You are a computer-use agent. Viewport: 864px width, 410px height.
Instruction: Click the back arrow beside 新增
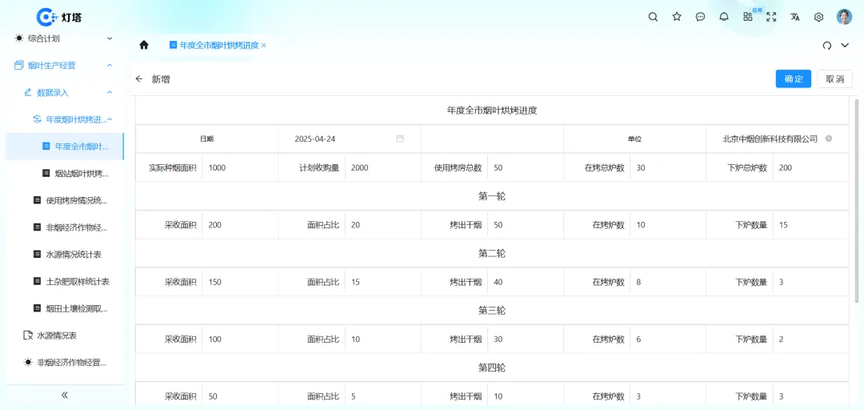pyautogui.click(x=139, y=79)
